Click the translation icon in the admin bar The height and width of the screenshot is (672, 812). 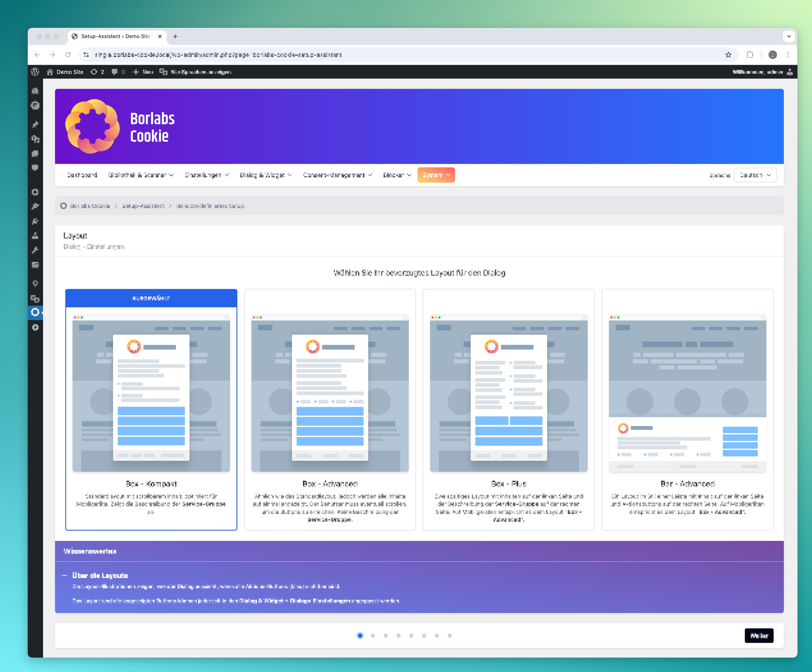pos(164,72)
